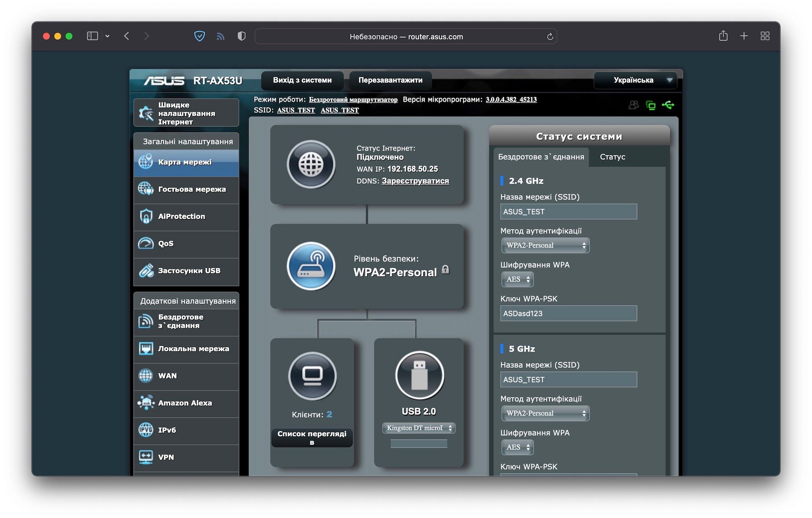Click the Бездротове з'єднання wireless icon

pos(145,321)
